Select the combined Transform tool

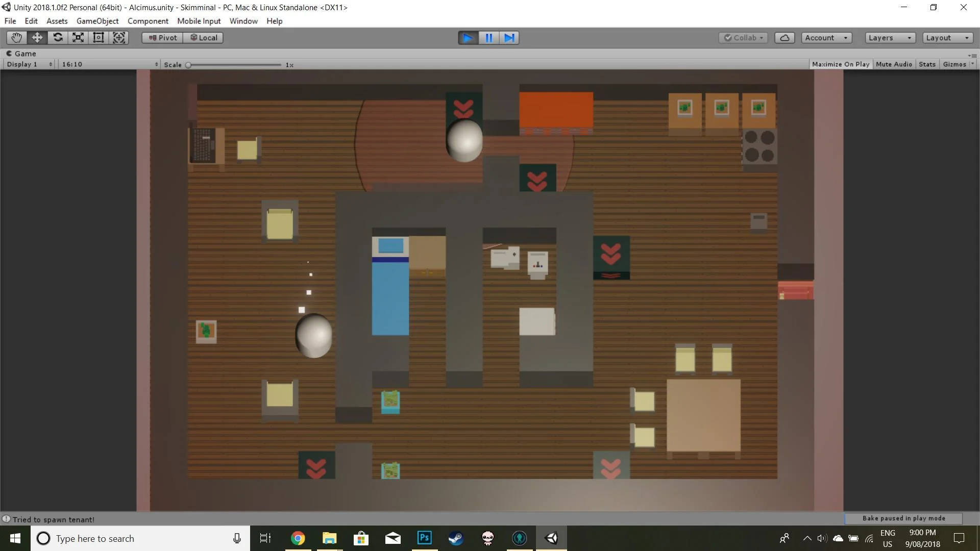click(x=119, y=38)
